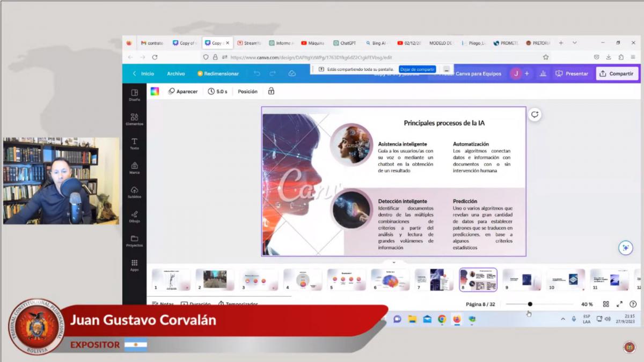Open the grid view of pages
The width and height of the screenshot is (644, 362).
pos(606,304)
